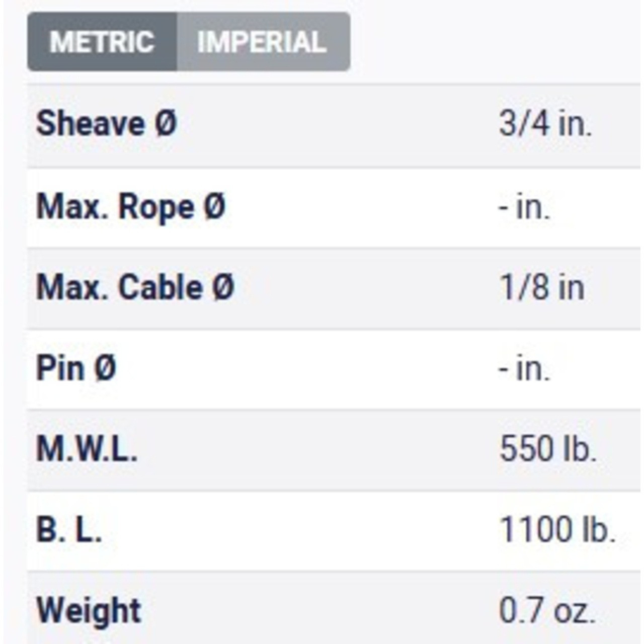This screenshot has height=644, width=644.
Task: Click the 3/4 in. sheave value
Action: click(545, 124)
